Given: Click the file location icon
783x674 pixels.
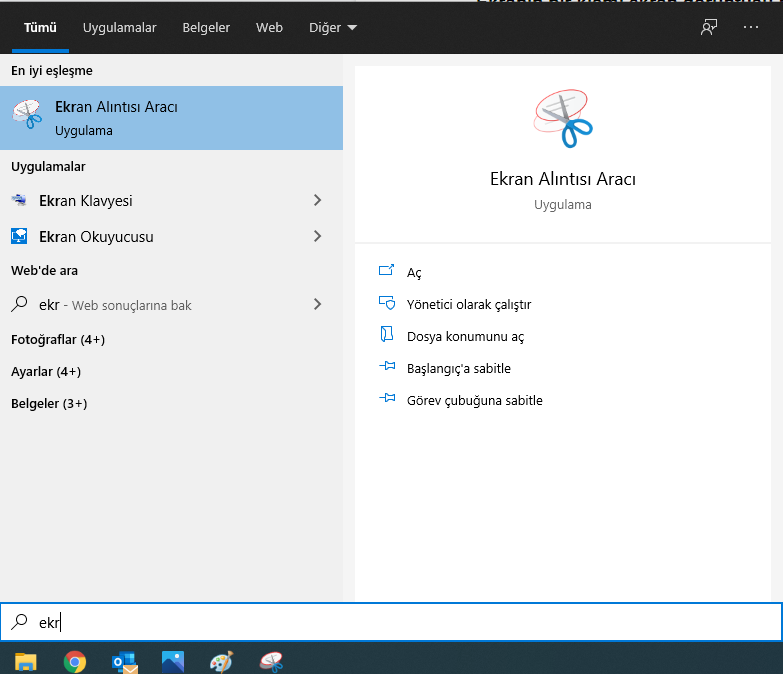Looking at the screenshot, I should (387, 334).
